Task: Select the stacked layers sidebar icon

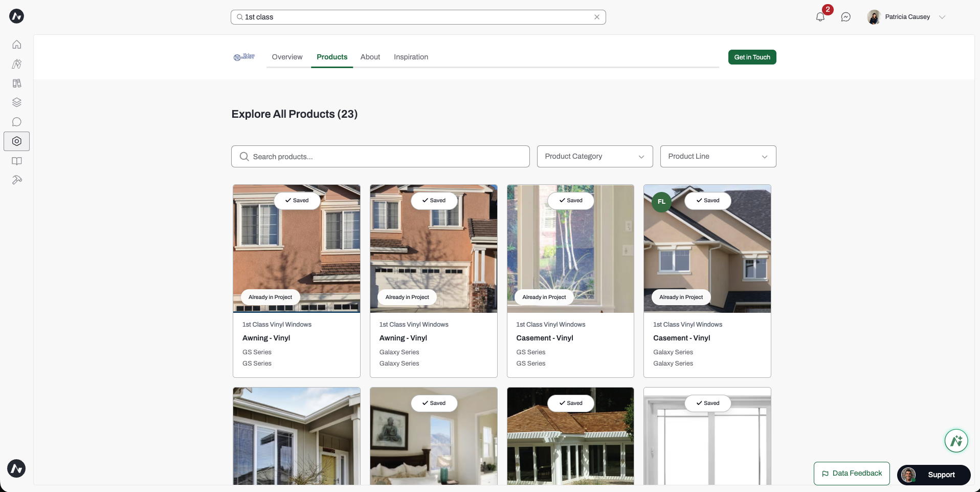Action: tap(17, 102)
